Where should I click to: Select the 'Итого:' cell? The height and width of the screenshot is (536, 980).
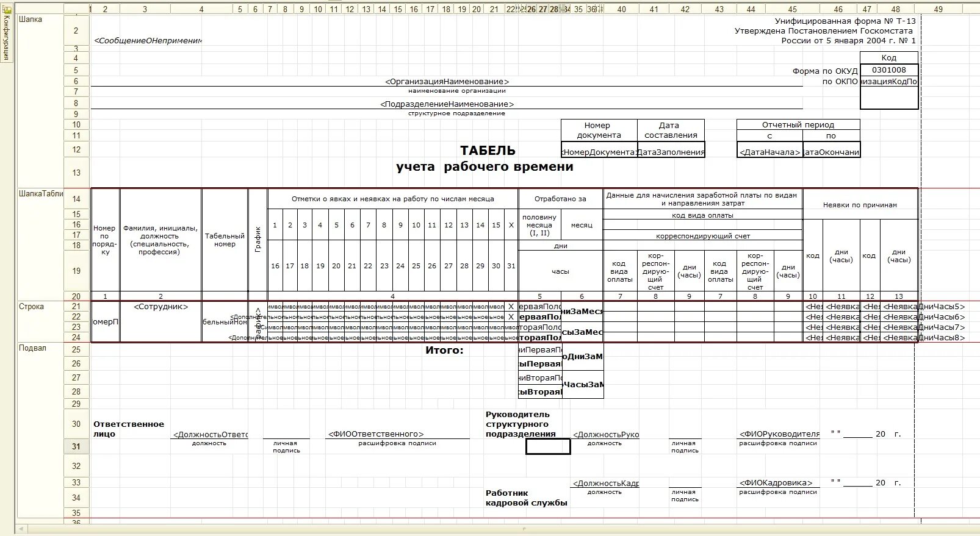click(x=444, y=350)
